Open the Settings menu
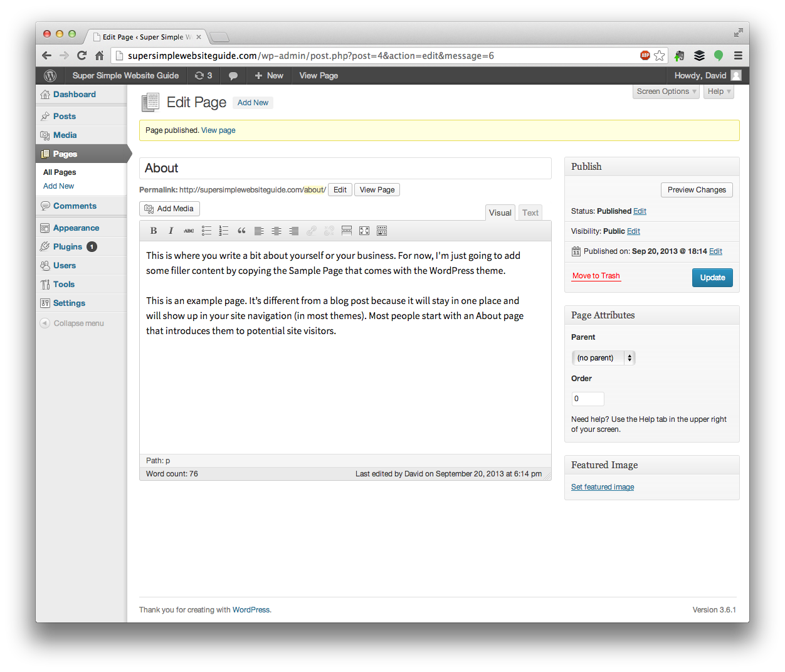Image resolution: width=785 pixels, height=672 pixels. [x=81, y=303]
